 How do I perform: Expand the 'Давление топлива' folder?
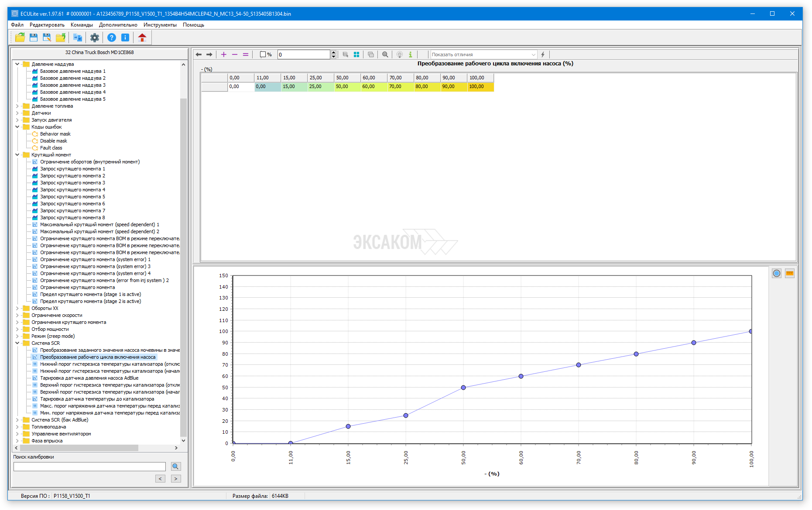click(x=17, y=106)
